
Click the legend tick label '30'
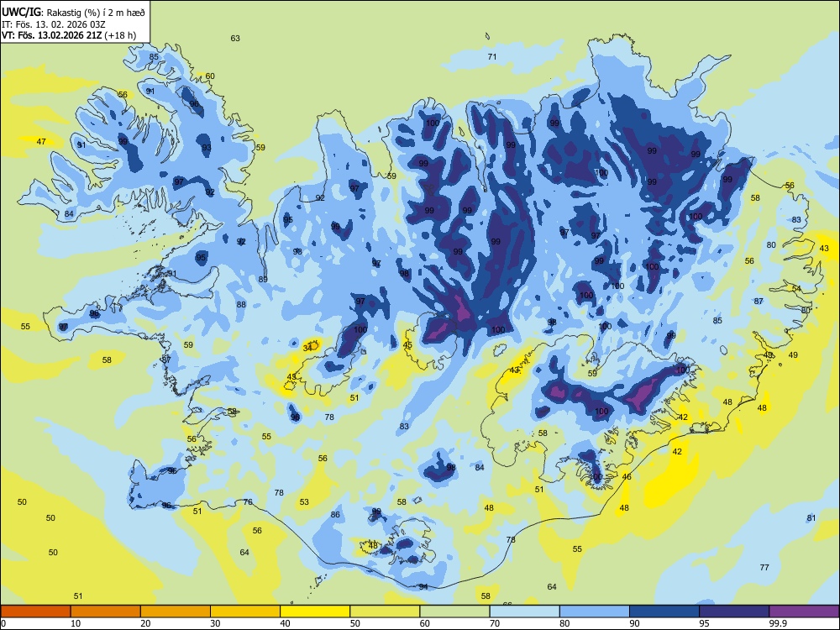click(215, 623)
